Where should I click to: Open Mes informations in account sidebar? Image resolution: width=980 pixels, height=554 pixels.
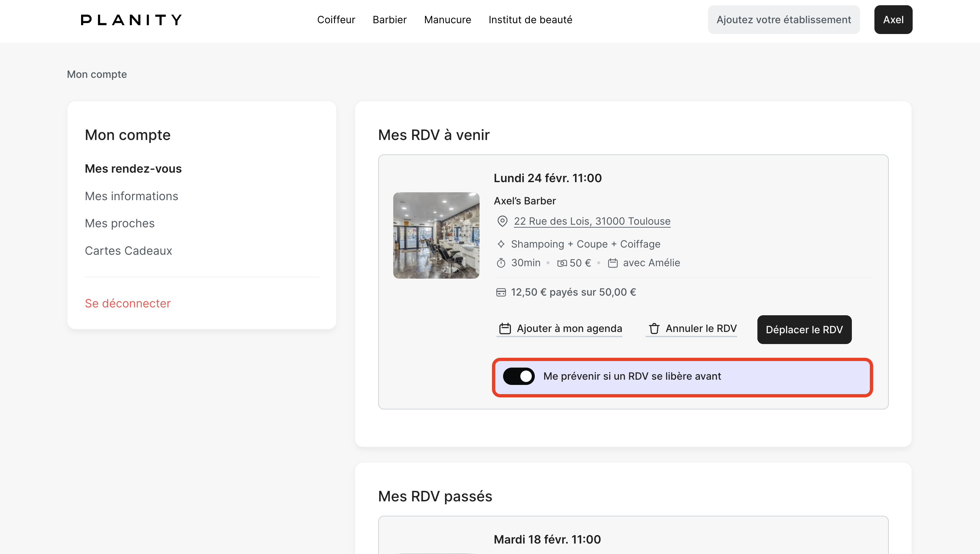coord(131,196)
